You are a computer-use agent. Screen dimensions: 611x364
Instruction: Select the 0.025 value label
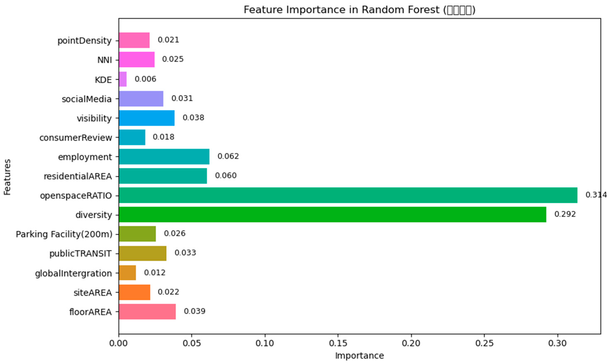click(x=173, y=59)
